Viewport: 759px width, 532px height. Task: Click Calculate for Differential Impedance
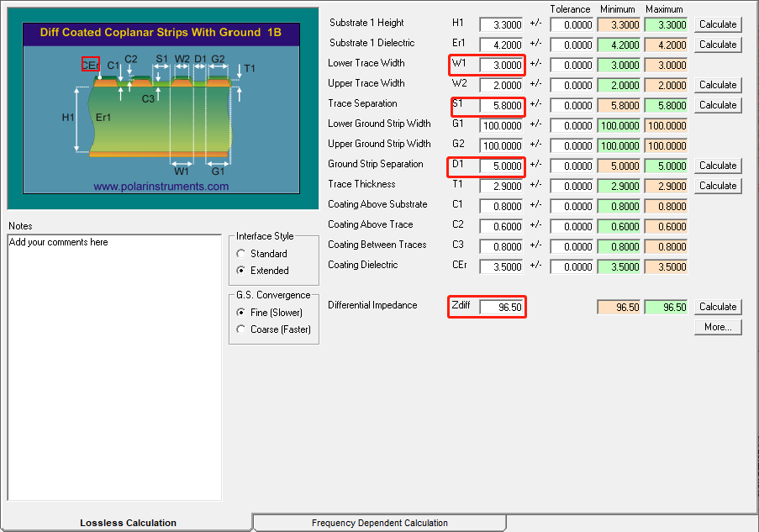coord(718,307)
